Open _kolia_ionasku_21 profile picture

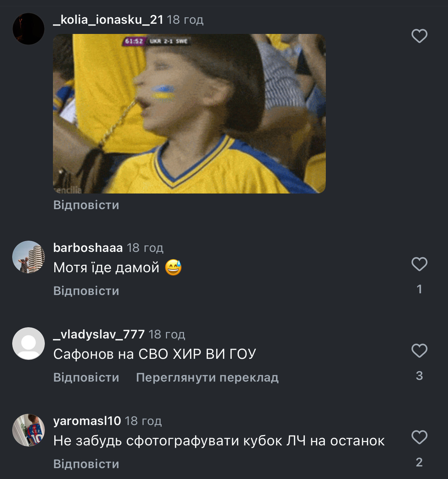point(29,29)
